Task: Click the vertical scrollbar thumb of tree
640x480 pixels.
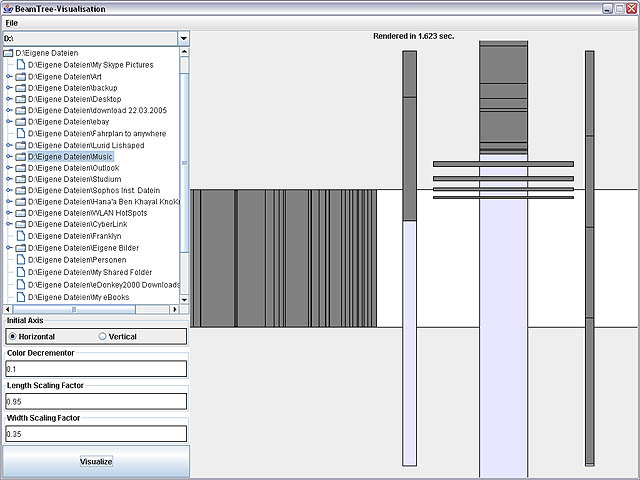Action: [x=184, y=163]
